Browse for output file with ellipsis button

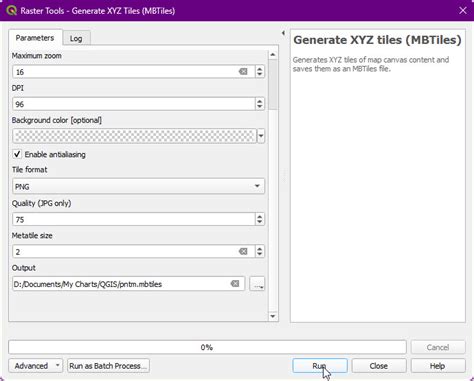(257, 284)
